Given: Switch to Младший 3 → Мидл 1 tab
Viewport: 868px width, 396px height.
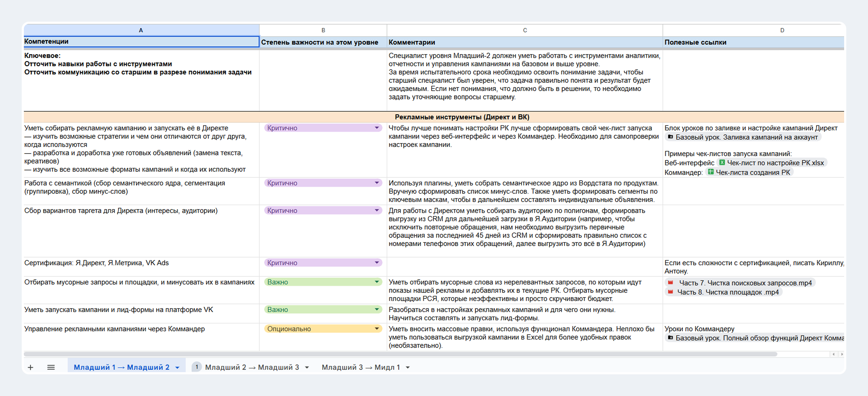Looking at the screenshot, I should [x=361, y=367].
